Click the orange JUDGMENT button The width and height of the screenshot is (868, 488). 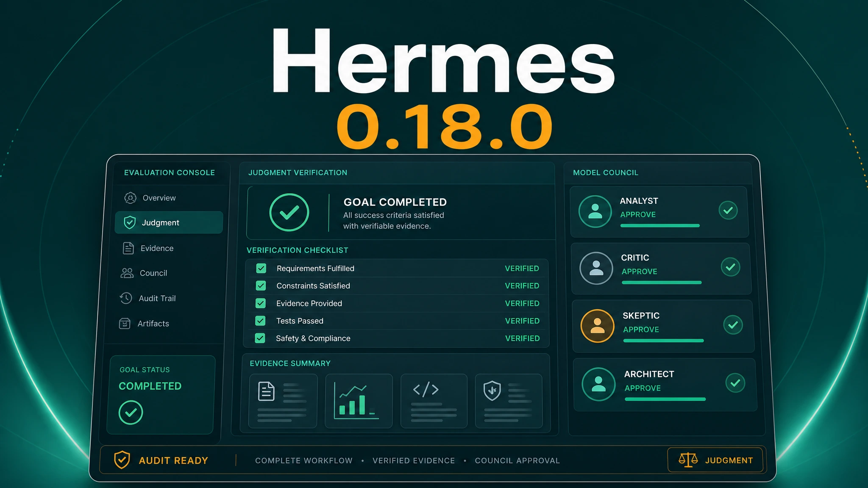pyautogui.click(x=715, y=460)
